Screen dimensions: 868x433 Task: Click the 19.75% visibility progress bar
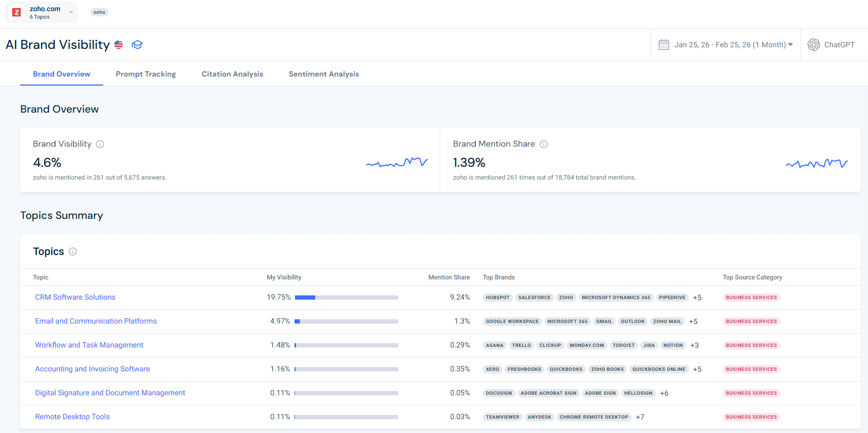[x=346, y=298]
